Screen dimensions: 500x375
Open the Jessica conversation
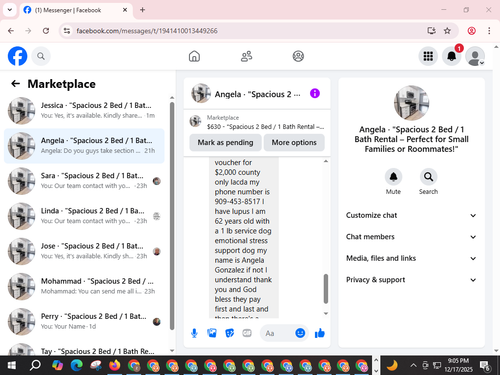click(x=84, y=110)
